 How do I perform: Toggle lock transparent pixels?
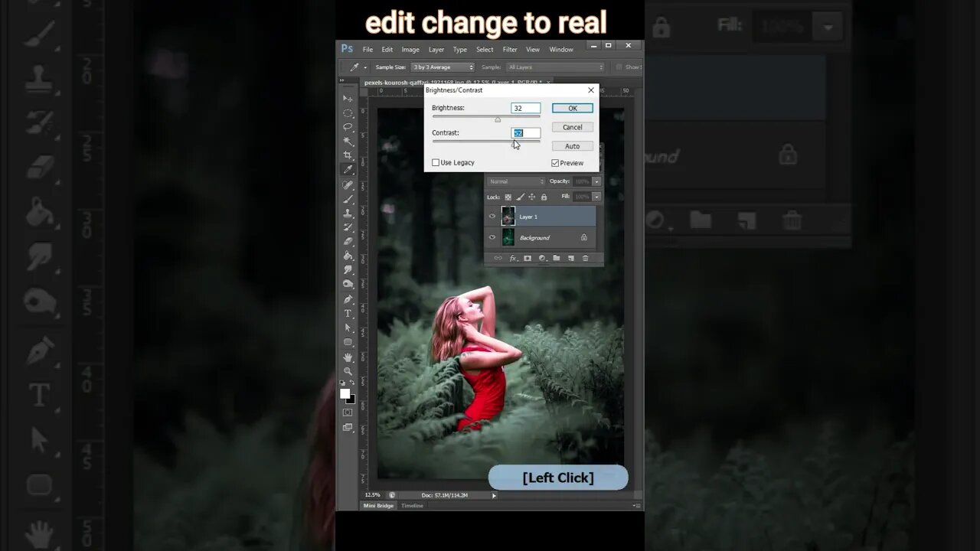(508, 197)
